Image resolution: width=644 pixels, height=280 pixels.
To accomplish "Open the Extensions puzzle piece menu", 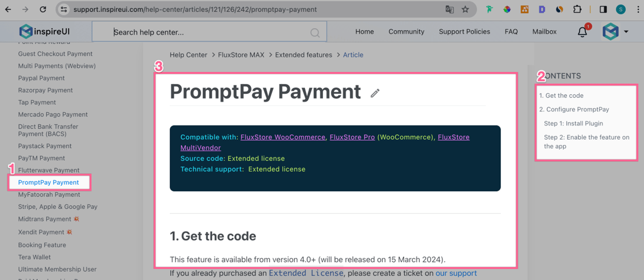I will [577, 9].
